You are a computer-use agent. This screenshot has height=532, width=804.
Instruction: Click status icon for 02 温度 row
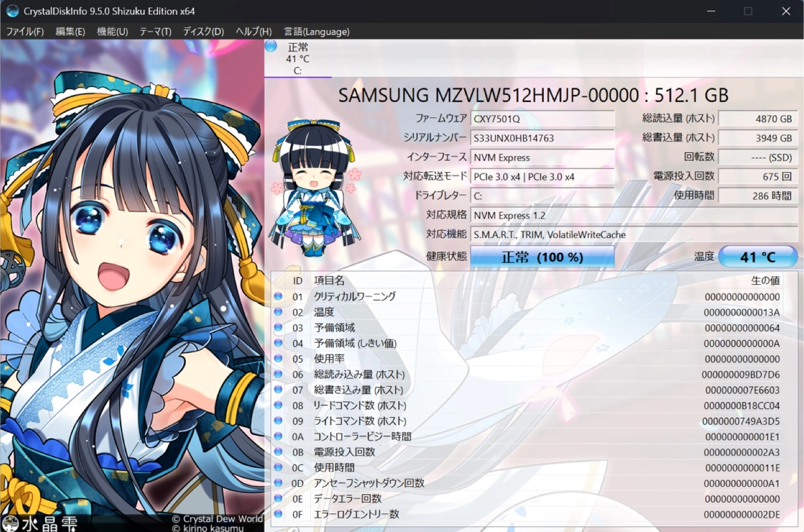(278, 311)
